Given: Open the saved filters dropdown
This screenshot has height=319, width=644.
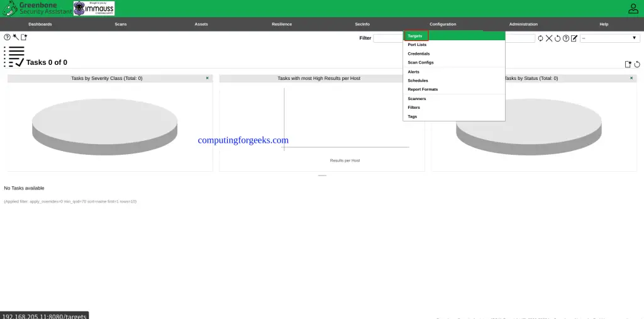Looking at the screenshot, I should point(610,38).
